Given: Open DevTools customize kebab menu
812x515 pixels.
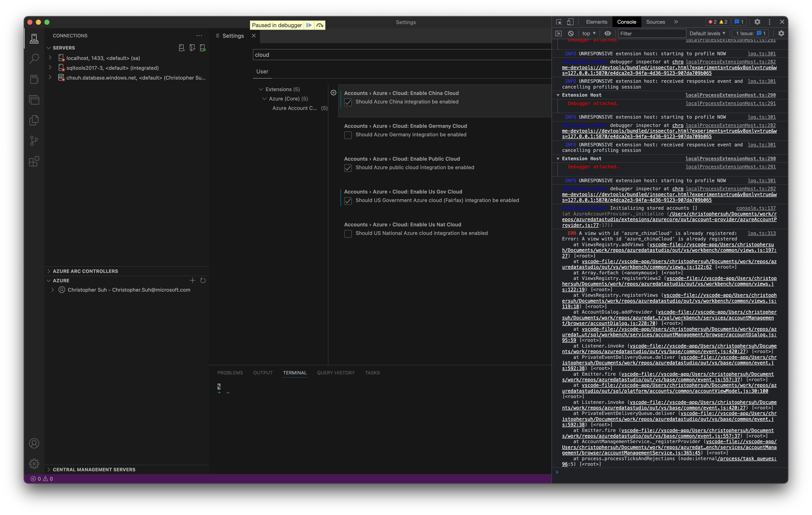Looking at the screenshot, I should click(770, 22).
